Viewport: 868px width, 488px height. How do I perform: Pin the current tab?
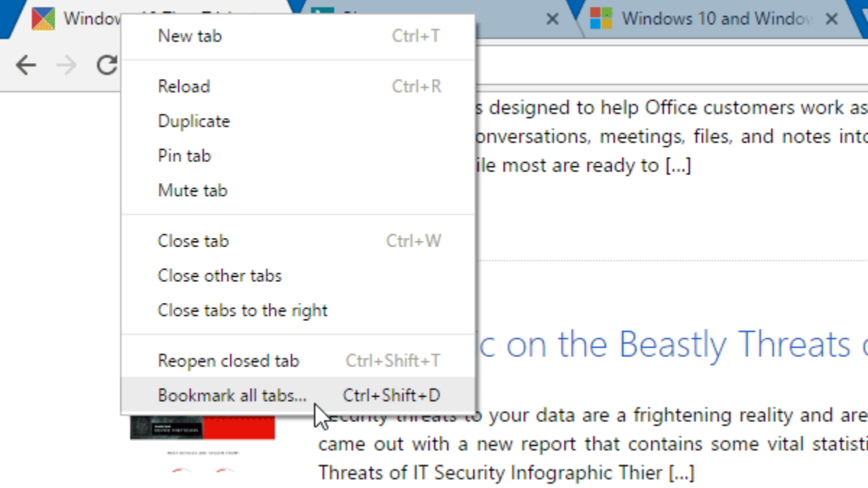point(184,155)
